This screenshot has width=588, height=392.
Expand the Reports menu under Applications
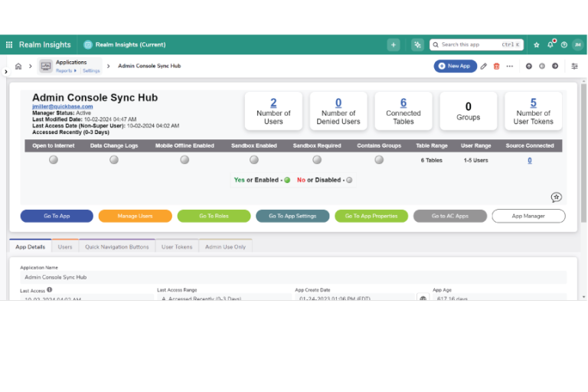pyautogui.click(x=66, y=70)
